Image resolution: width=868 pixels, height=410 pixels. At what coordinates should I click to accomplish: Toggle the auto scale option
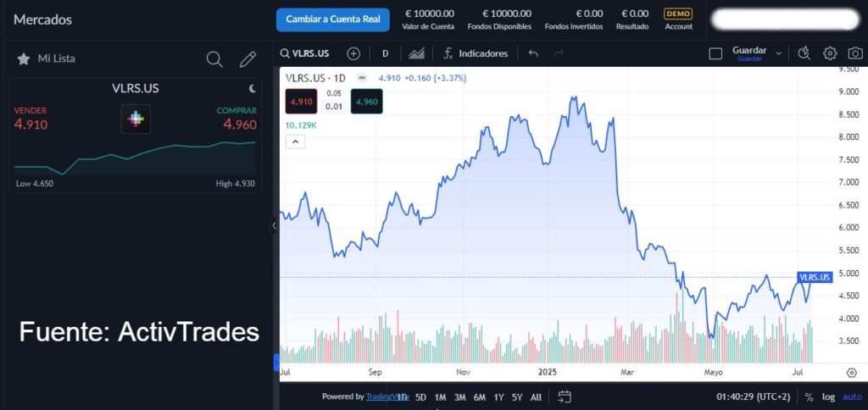point(851,396)
